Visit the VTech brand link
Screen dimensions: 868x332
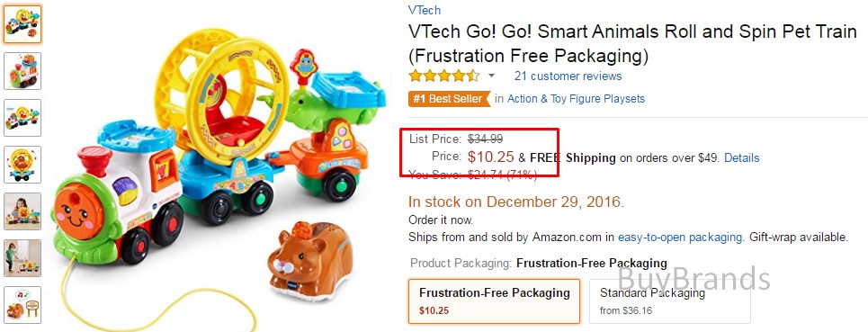[425, 10]
